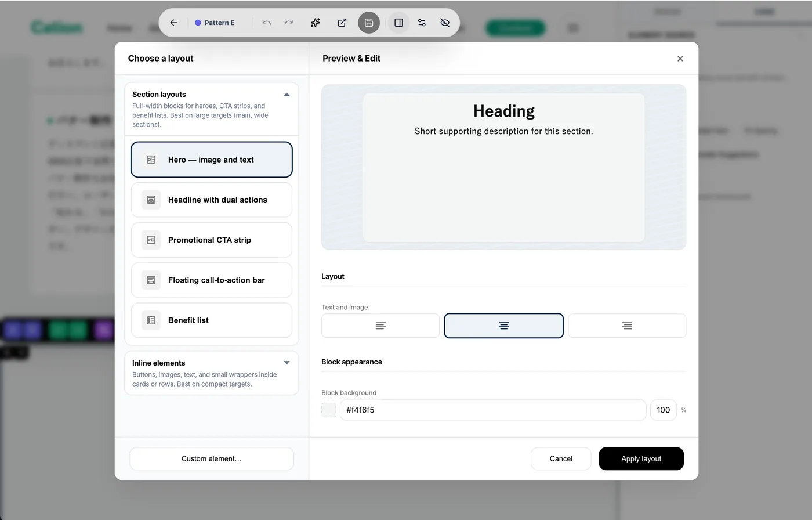Click Apply layout
This screenshot has height=520, width=812.
pos(641,458)
